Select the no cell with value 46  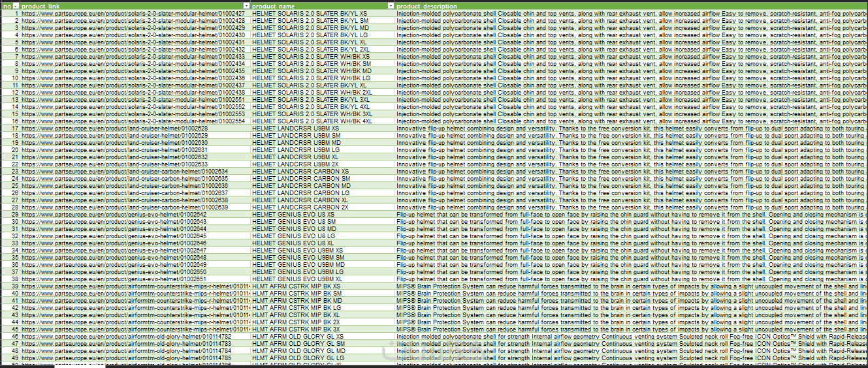pyautogui.click(x=10, y=336)
